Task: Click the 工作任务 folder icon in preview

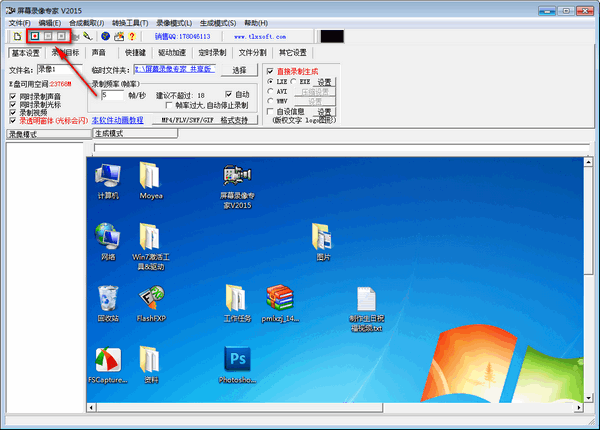Action: (x=237, y=304)
